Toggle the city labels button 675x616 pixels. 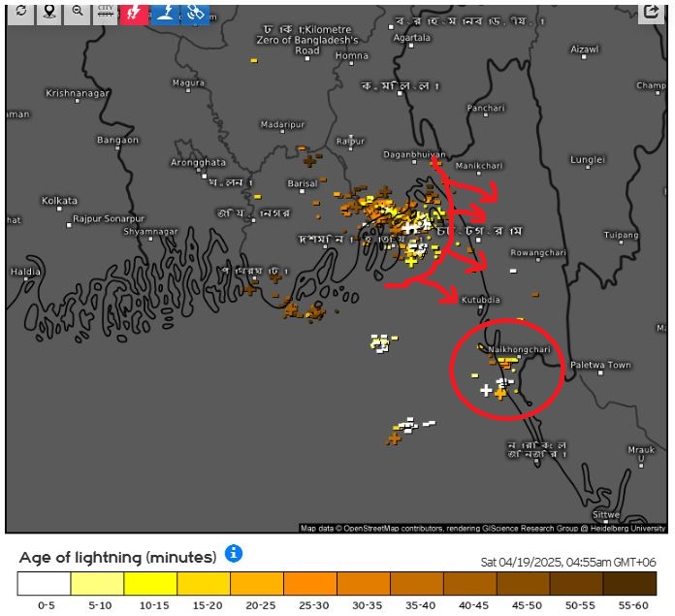105,12
